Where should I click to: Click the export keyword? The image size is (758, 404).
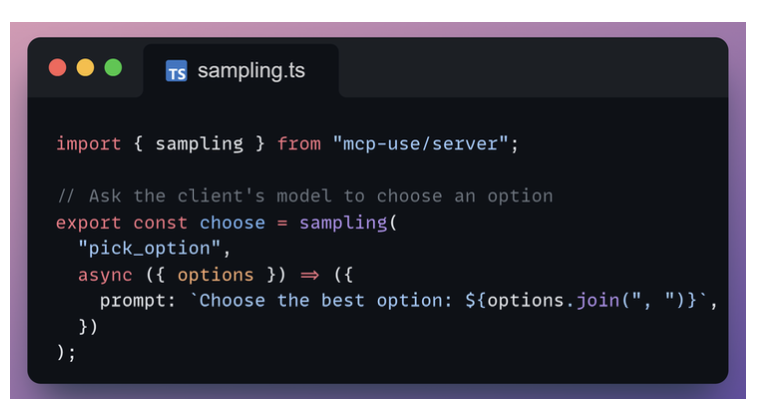coord(88,222)
